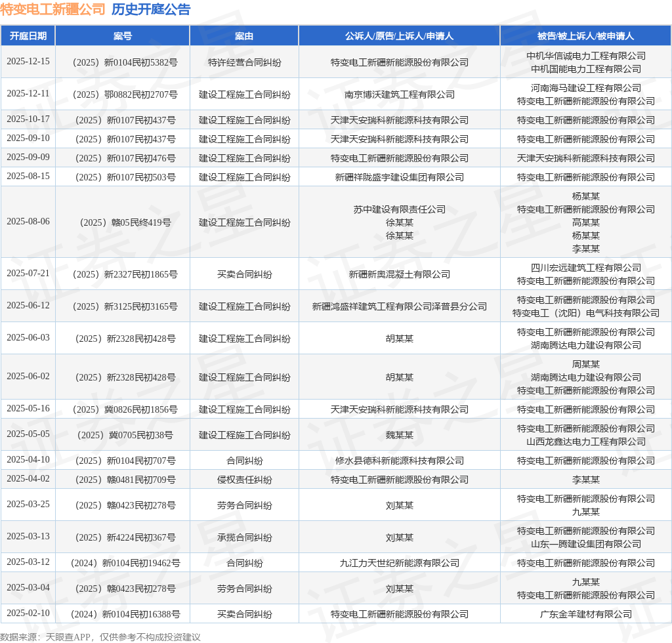Click the date 2025-03-13
672x643 pixels.
point(28,536)
